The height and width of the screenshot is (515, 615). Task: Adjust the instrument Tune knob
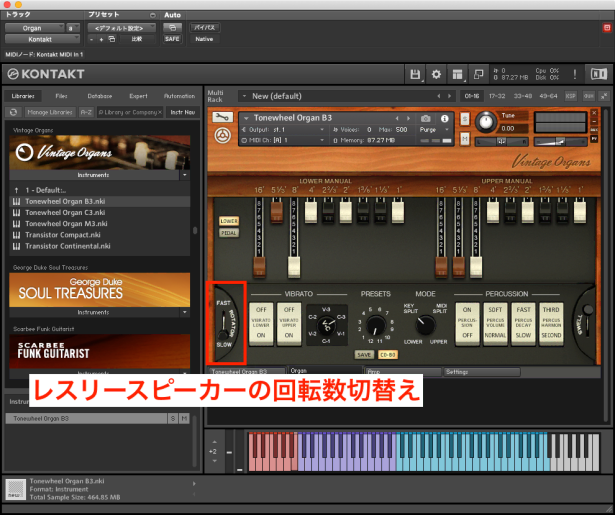(x=486, y=121)
